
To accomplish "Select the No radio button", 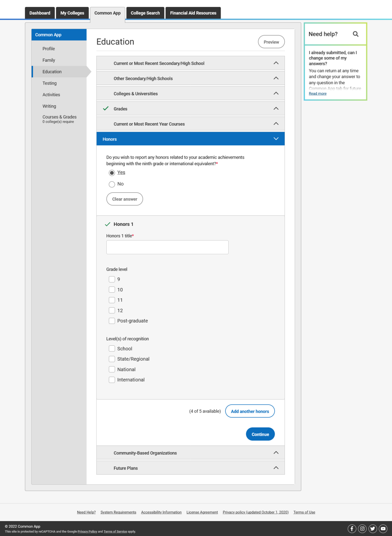I will coord(112,184).
